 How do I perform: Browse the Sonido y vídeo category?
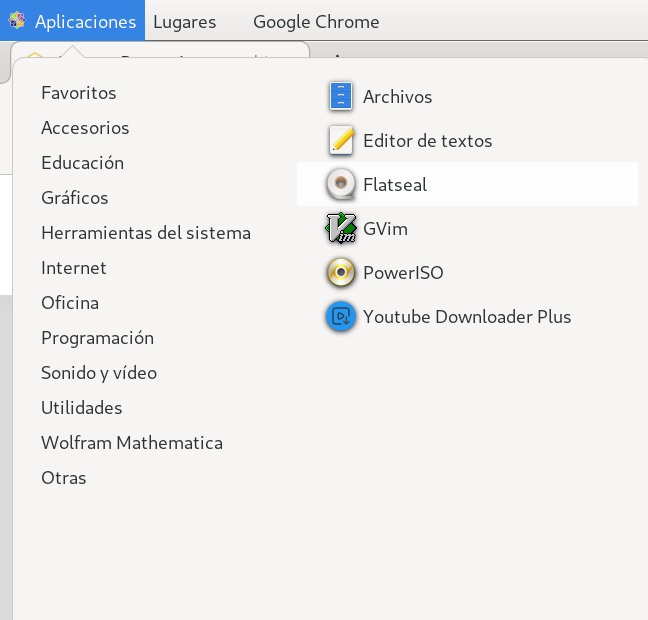coord(99,373)
